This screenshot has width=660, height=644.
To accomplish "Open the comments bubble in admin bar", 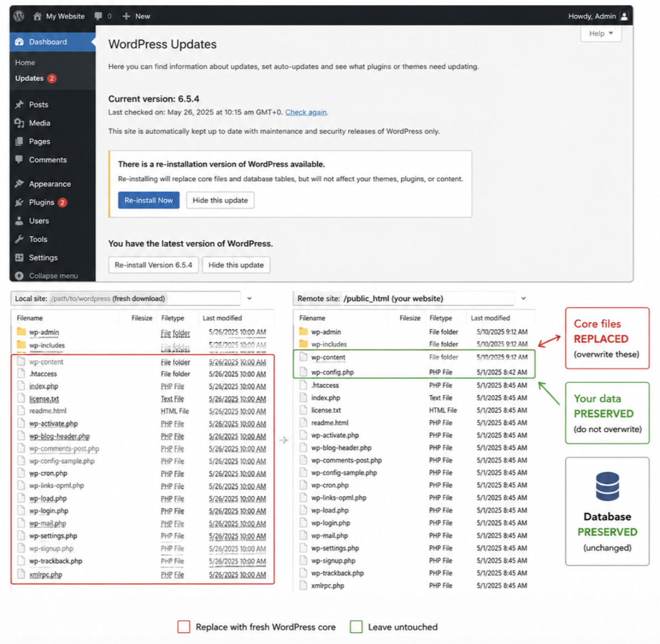I will click(98, 16).
